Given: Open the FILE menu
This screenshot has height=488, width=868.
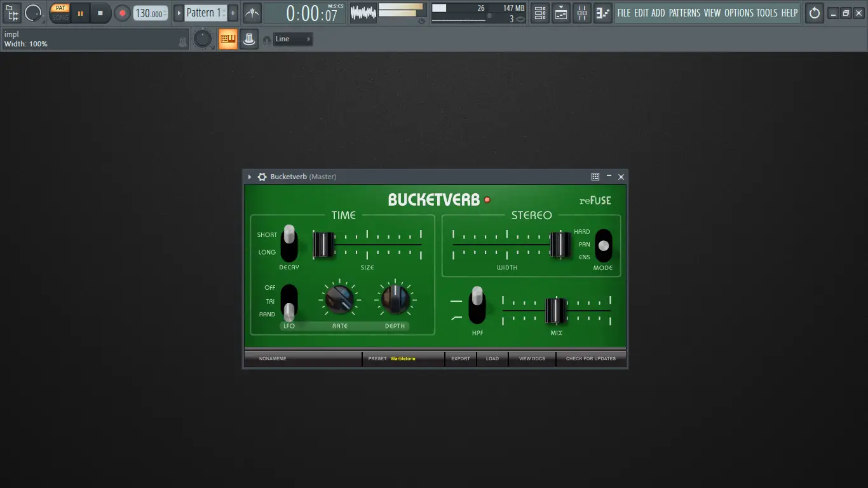Looking at the screenshot, I should tap(624, 13).
